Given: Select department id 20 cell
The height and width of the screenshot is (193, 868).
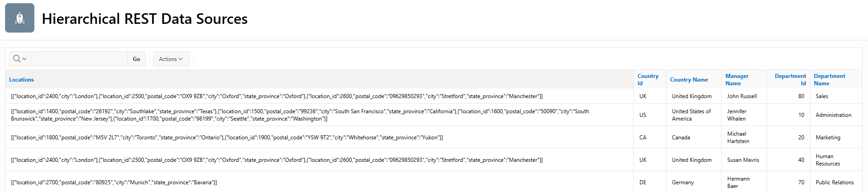Looking at the screenshot, I should point(788,137).
